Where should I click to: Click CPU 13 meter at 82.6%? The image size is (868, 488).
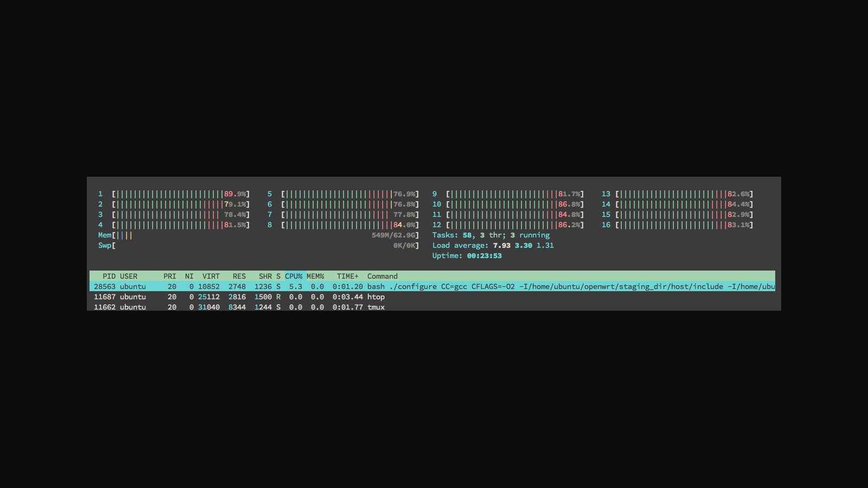tap(678, 194)
